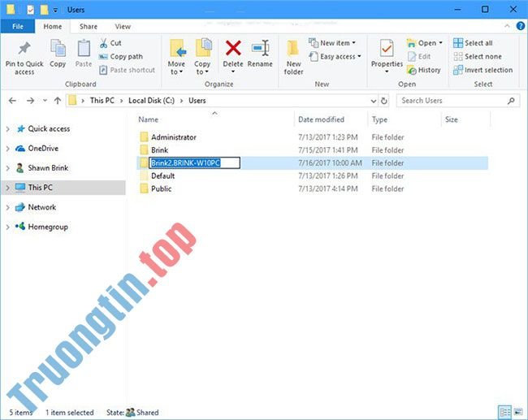Expand This PC tree node
The width and height of the screenshot is (528, 420).
8,188
